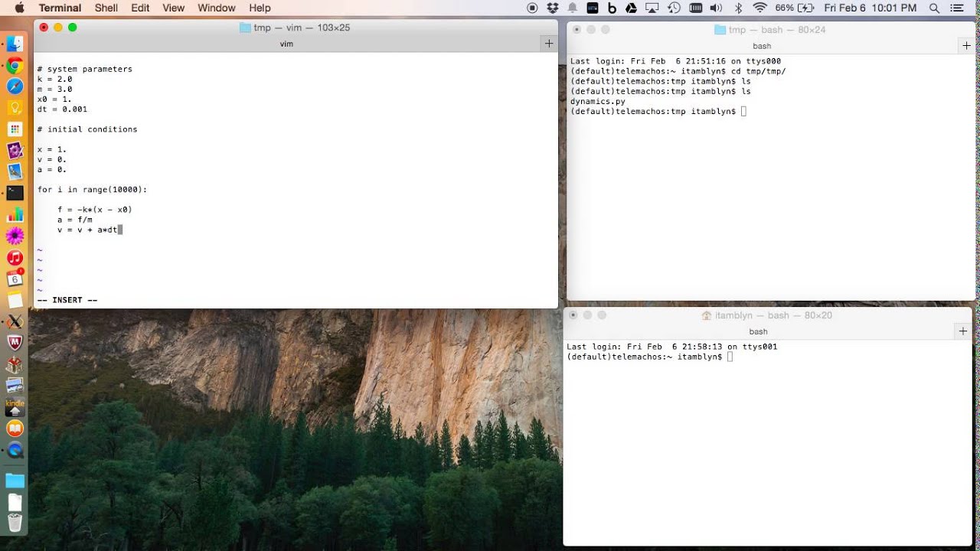980x551 pixels.
Task: Add new tab in itamblyn bash window
Action: tap(963, 331)
